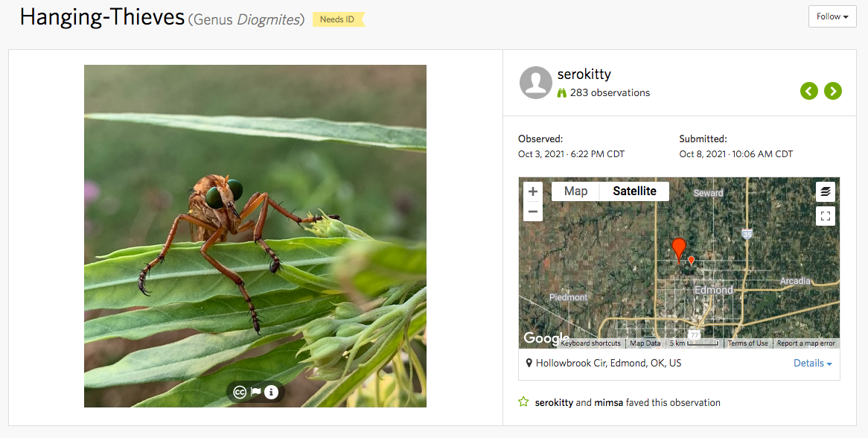This screenshot has width=868, height=438.
Task: Click the large red map marker
Action: (678, 249)
